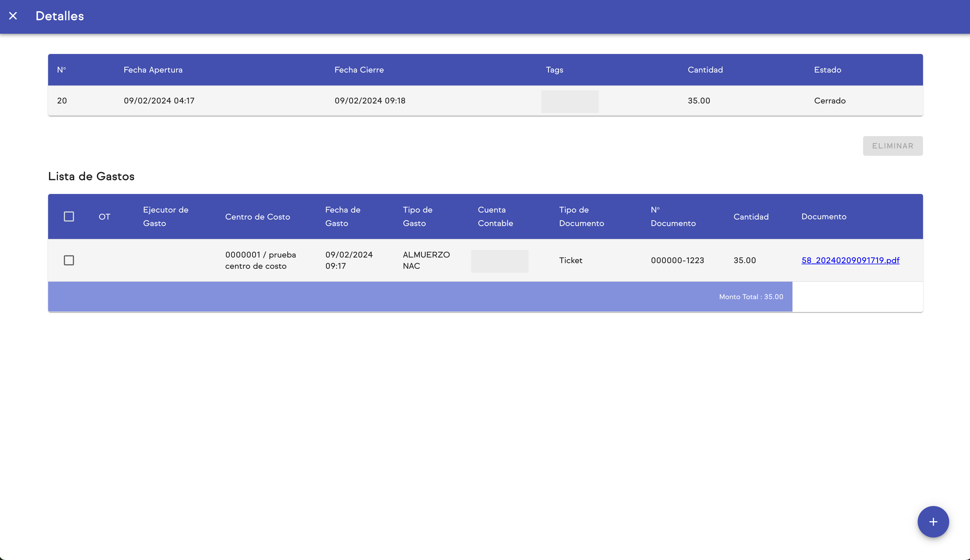Click the Fecha Cierre column header
The height and width of the screenshot is (560, 970).
(x=359, y=70)
